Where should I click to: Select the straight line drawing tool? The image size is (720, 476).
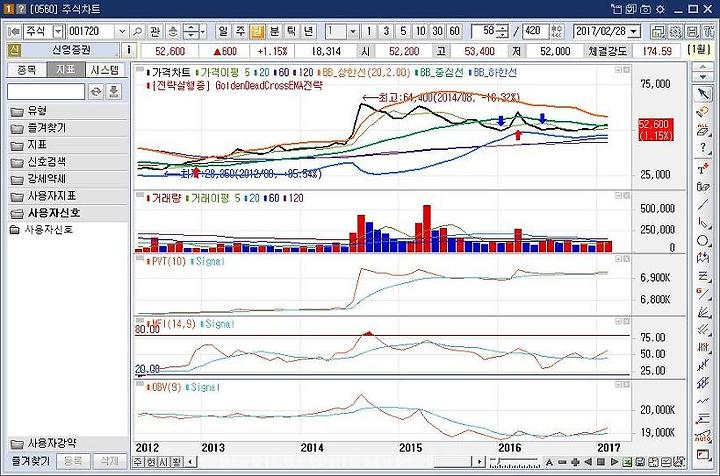pyautogui.click(x=703, y=205)
